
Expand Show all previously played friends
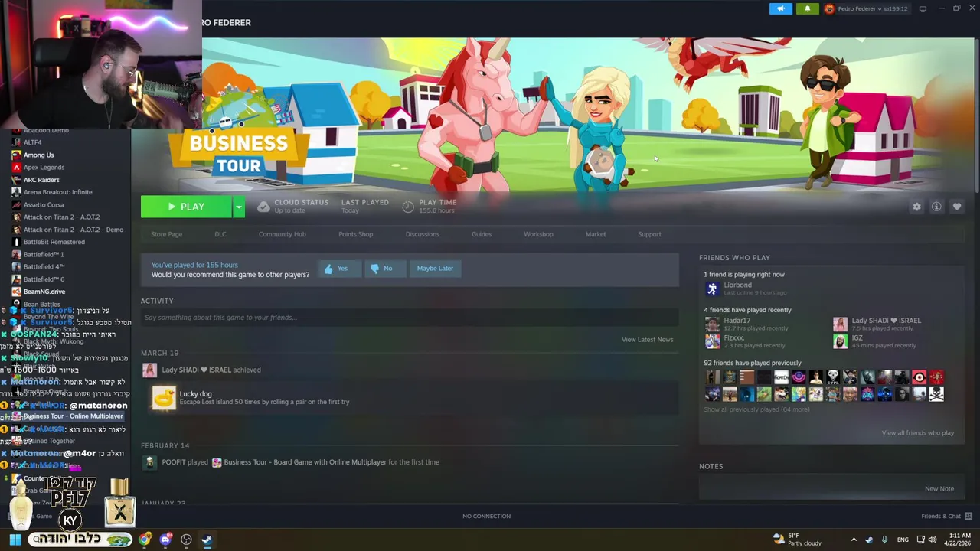click(756, 409)
